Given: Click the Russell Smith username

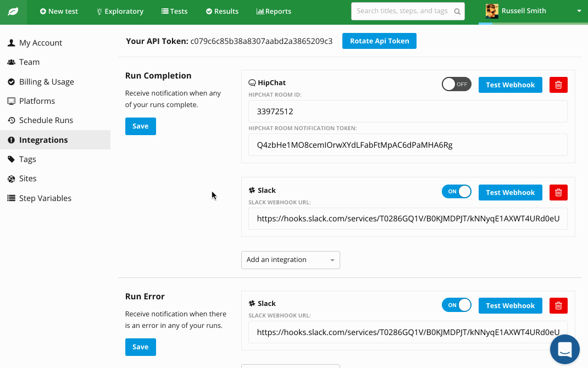Looking at the screenshot, I should coord(524,11).
